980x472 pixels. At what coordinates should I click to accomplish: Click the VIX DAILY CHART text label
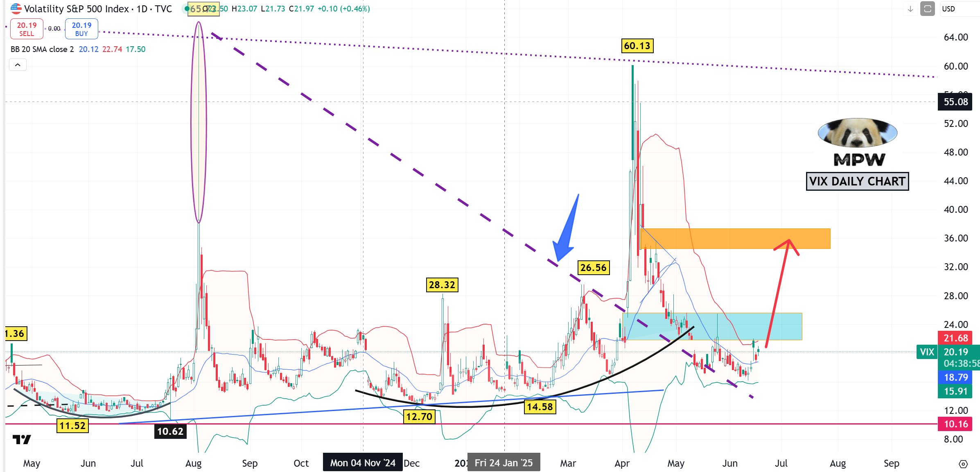[857, 181]
